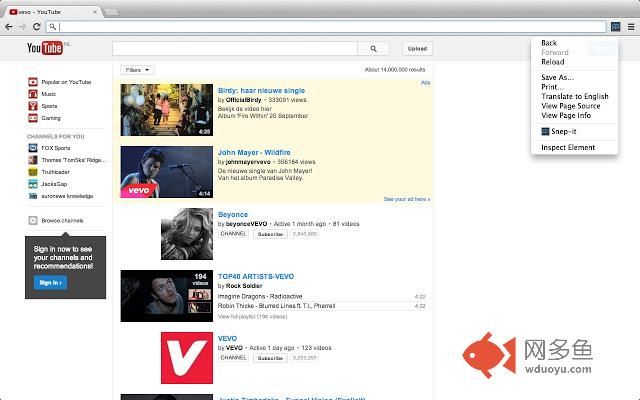Viewport: 640px width, 400px height.
Task: Select View Page Source menu item
Action: [x=571, y=106]
